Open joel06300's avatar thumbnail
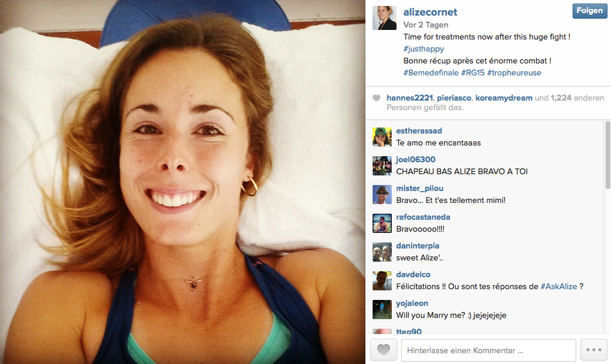This screenshot has width=611, height=364. click(x=382, y=166)
